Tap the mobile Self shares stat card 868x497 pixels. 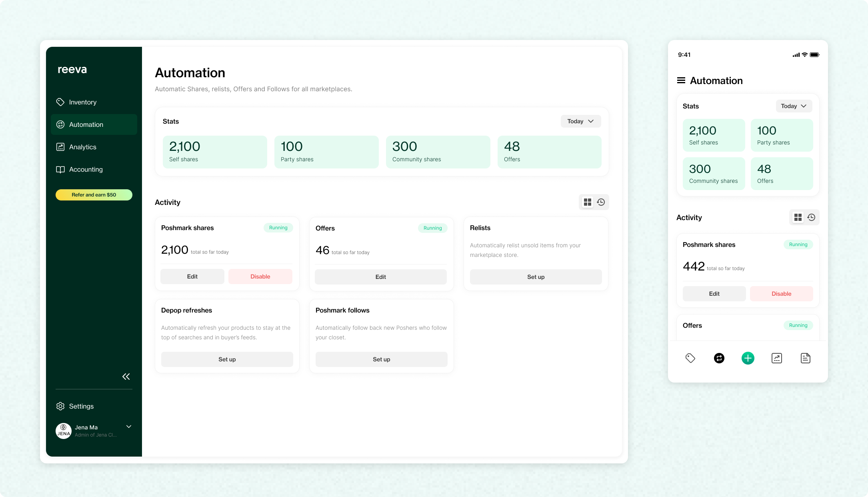pyautogui.click(x=714, y=135)
